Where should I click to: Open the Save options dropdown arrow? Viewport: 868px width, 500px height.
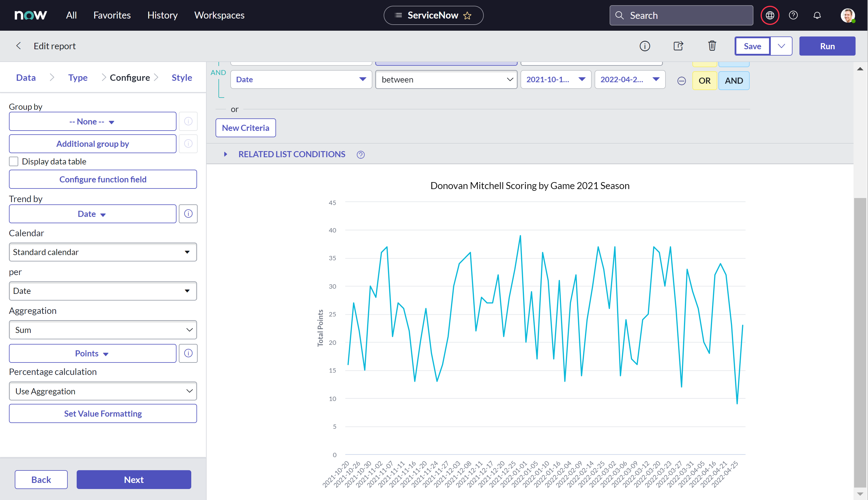pos(781,46)
